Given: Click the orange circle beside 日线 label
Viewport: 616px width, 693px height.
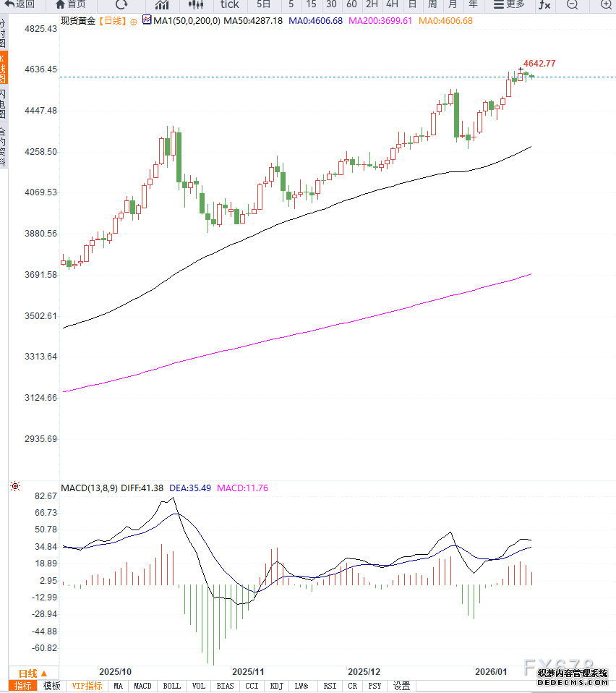Looking at the screenshot, I should [x=134, y=21].
